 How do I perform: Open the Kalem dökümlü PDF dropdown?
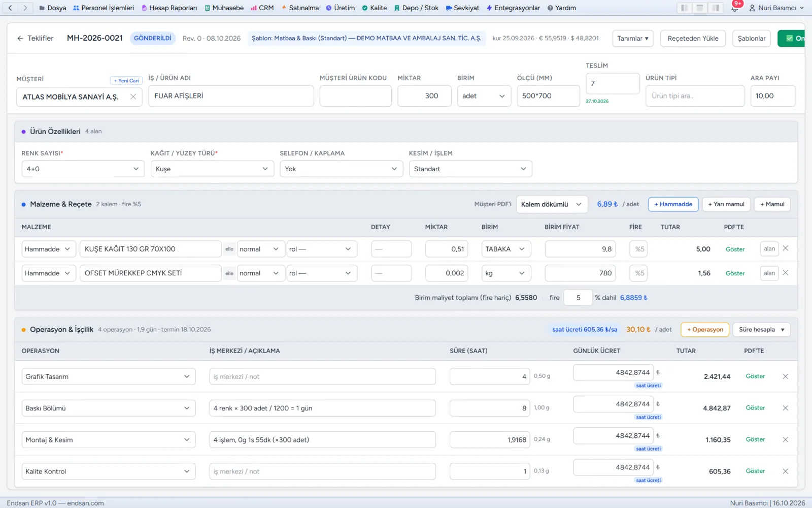click(x=552, y=204)
